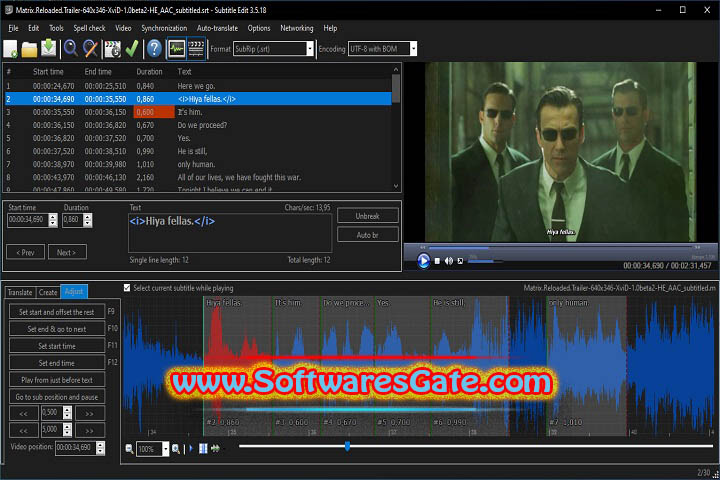720x480 pixels.
Task: Click the Auto br button
Action: [367, 235]
